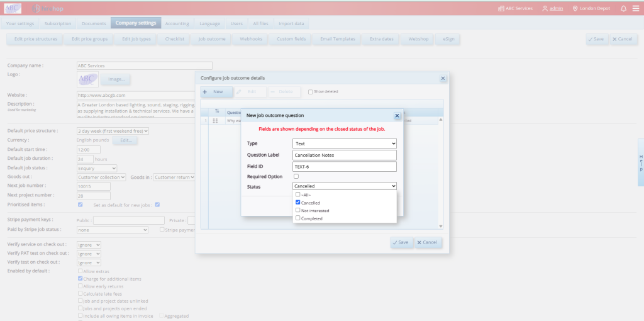Screen dimensions: 644x321
Task: Click scroll-down arrow in outcome list
Action: coord(441,226)
